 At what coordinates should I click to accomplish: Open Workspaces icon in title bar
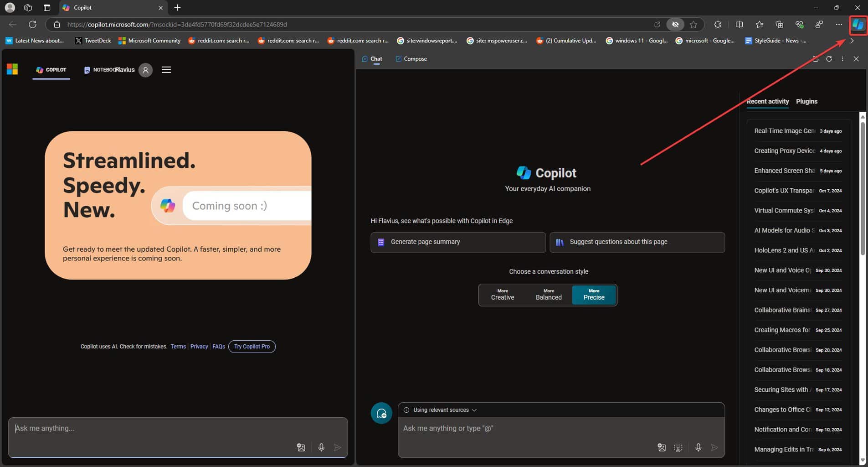tap(28, 8)
